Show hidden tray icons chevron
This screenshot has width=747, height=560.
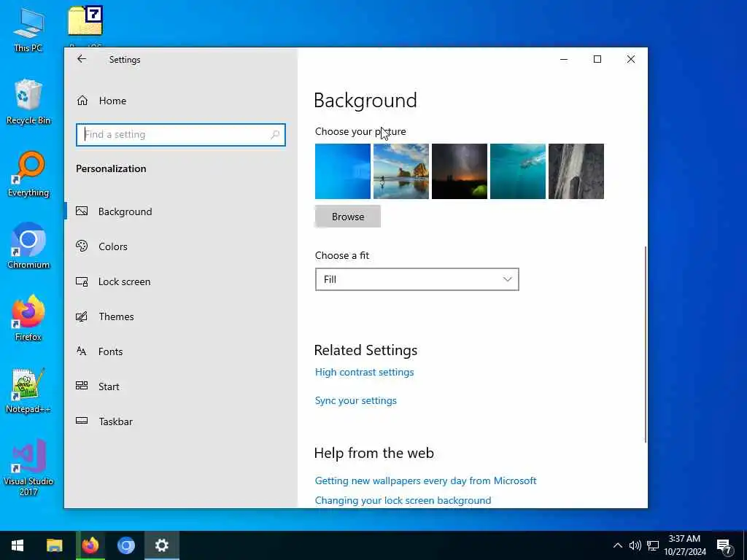617,545
